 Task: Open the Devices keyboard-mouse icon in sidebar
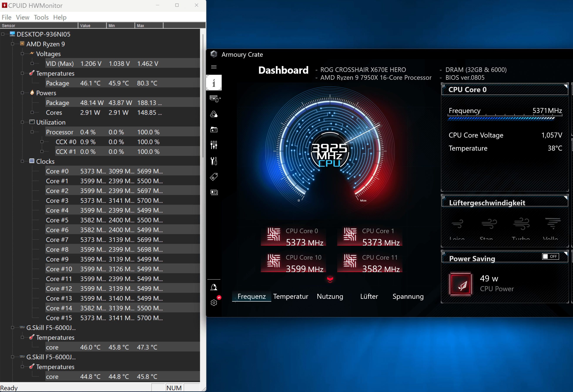click(214, 98)
